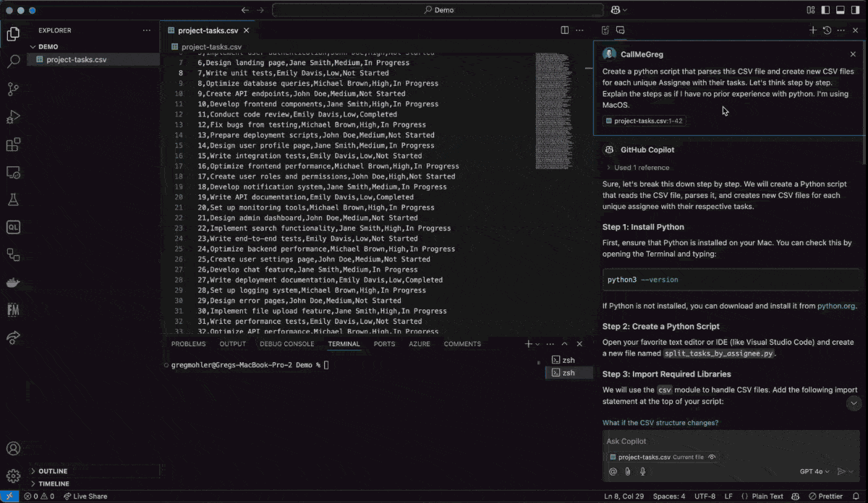The width and height of the screenshot is (868, 503).
Task: Switch to the AZURE tab
Action: click(420, 344)
